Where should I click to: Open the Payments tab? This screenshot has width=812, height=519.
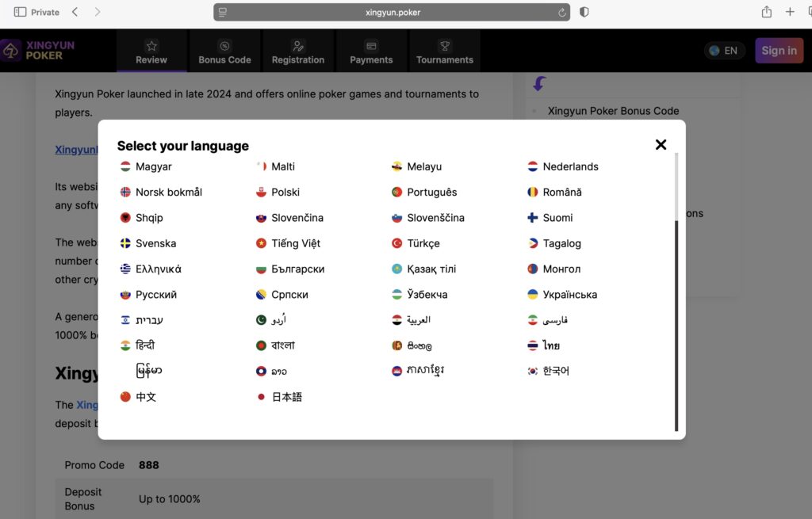[x=371, y=52]
